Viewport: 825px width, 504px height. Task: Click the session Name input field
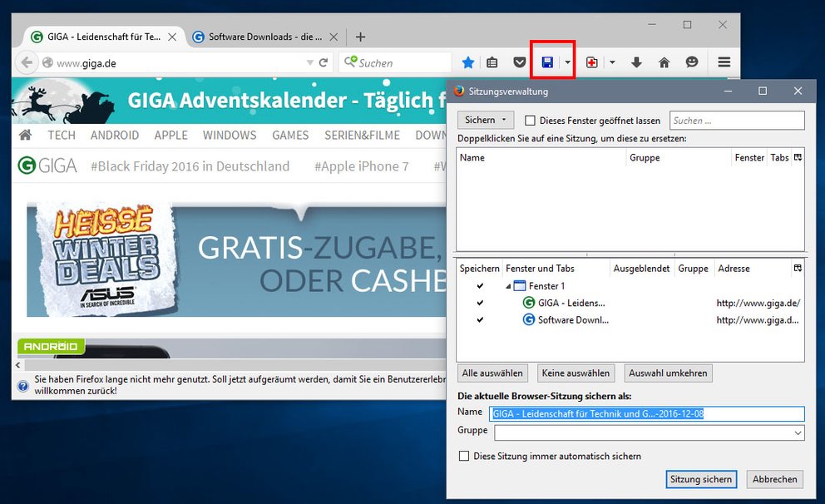click(x=647, y=413)
